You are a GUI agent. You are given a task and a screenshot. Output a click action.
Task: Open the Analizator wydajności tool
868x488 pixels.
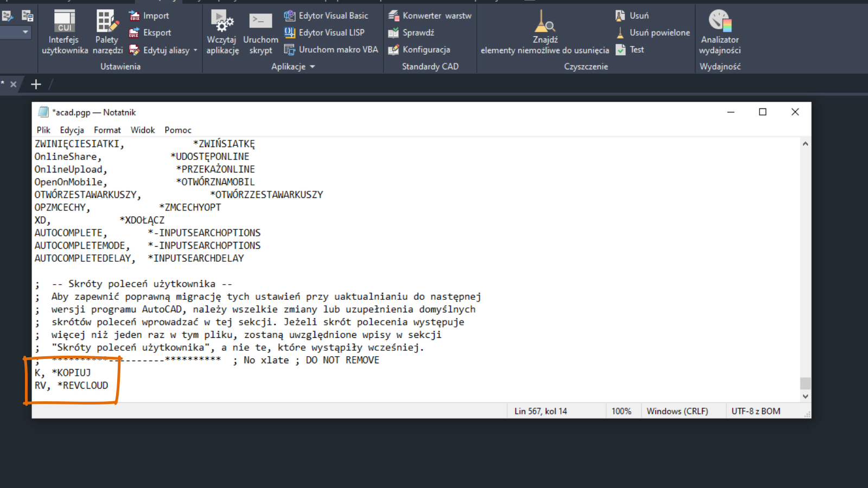[720, 32]
